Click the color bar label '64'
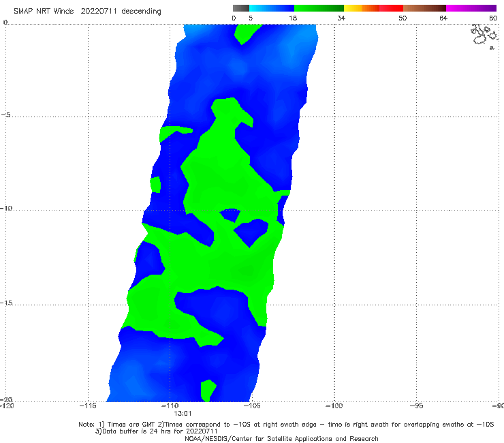 tap(443, 18)
